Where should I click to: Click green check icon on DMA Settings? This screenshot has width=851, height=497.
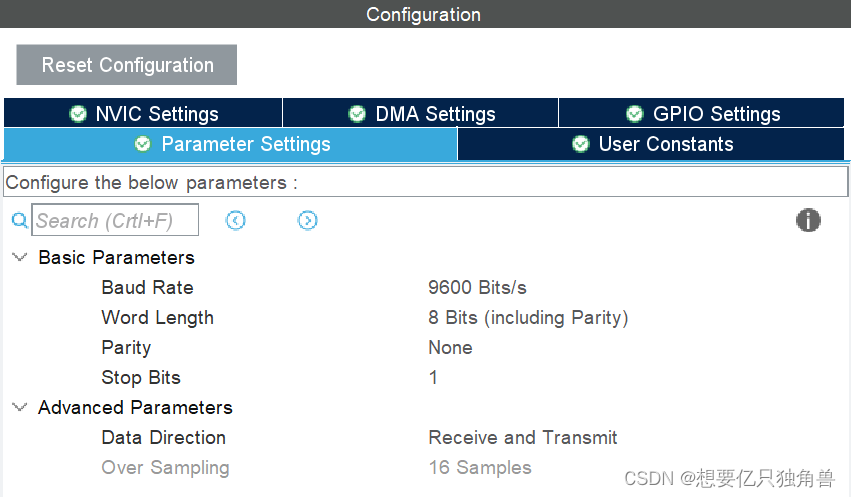(357, 114)
